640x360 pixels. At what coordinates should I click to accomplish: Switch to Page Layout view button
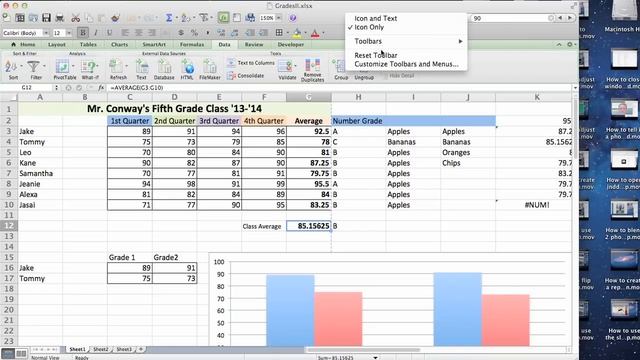(21, 353)
